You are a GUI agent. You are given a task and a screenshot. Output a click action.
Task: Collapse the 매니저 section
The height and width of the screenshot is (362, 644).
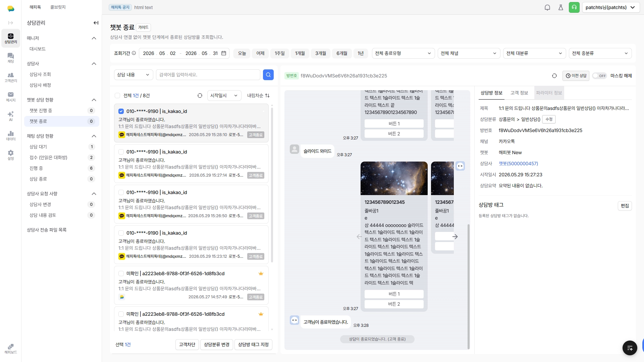[94, 38]
